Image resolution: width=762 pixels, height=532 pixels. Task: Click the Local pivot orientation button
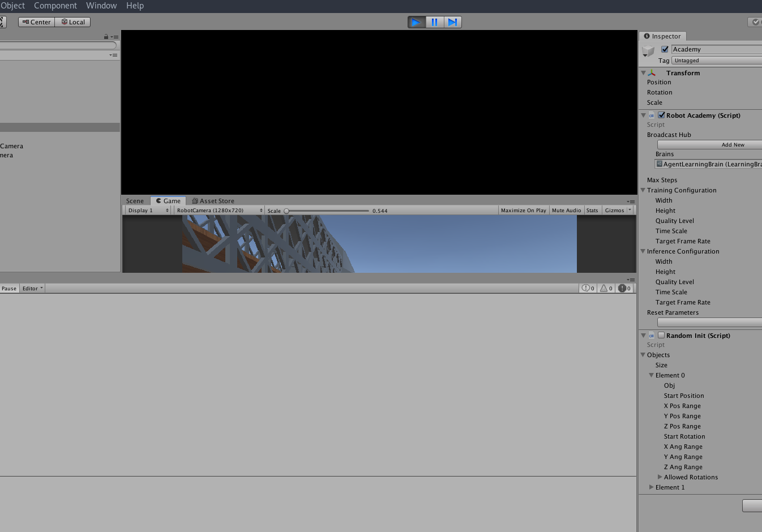pyautogui.click(x=72, y=22)
